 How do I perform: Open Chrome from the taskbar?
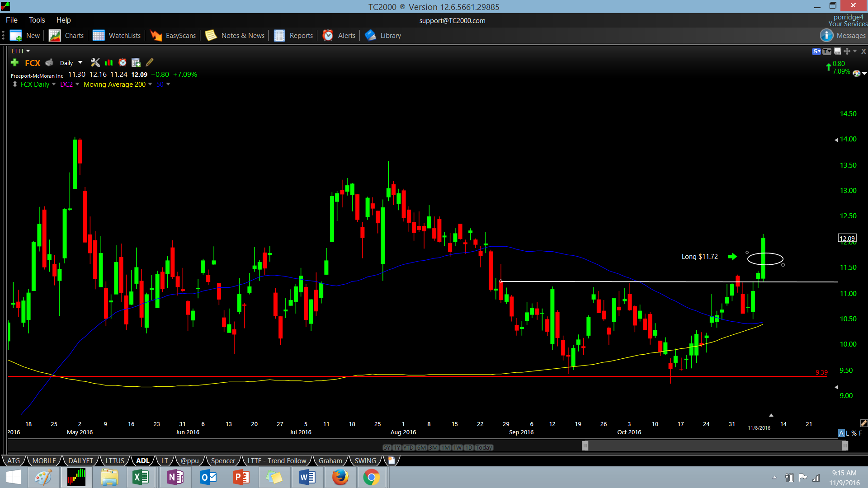(x=371, y=477)
